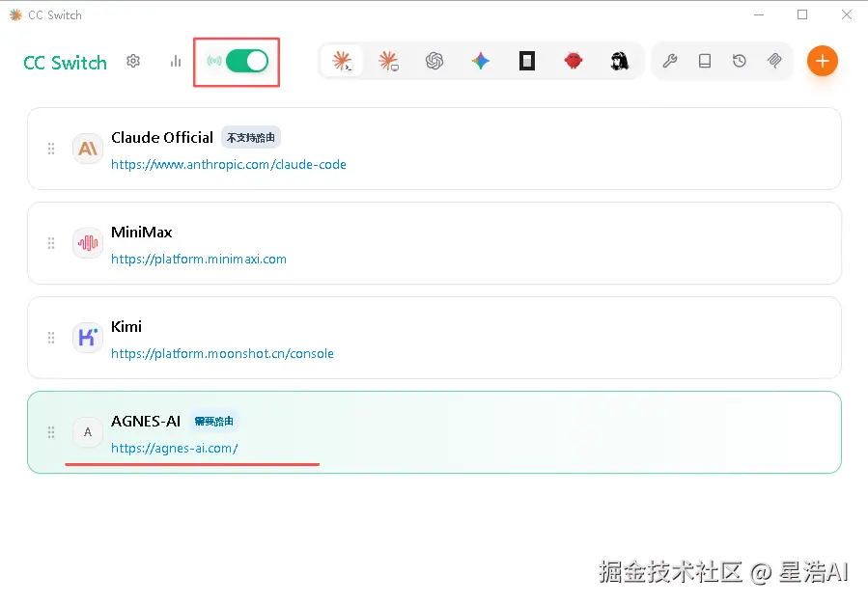Viewport: 868px width, 604px height.
Task: Open the book prompts icon
Action: pyautogui.click(x=705, y=61)
